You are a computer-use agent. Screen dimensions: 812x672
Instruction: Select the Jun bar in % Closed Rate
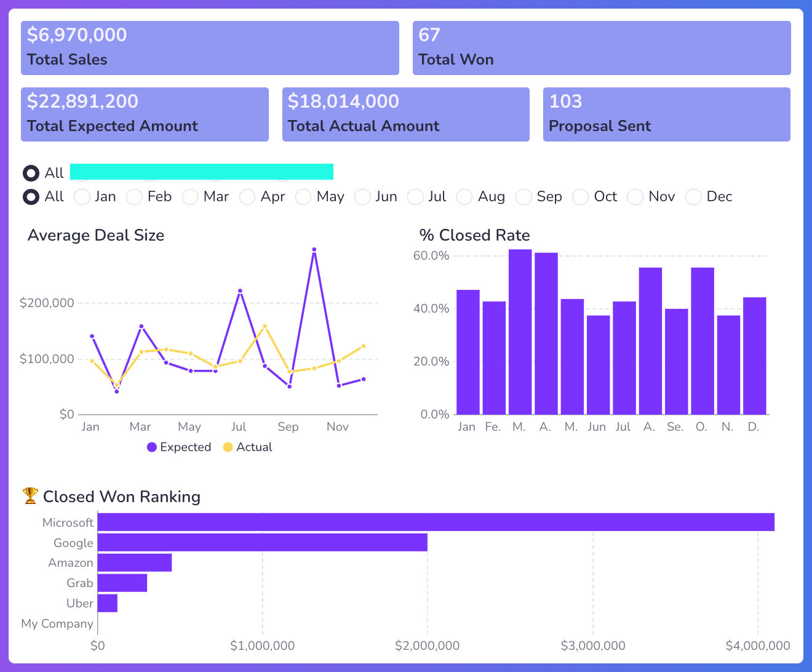point(599,365)
